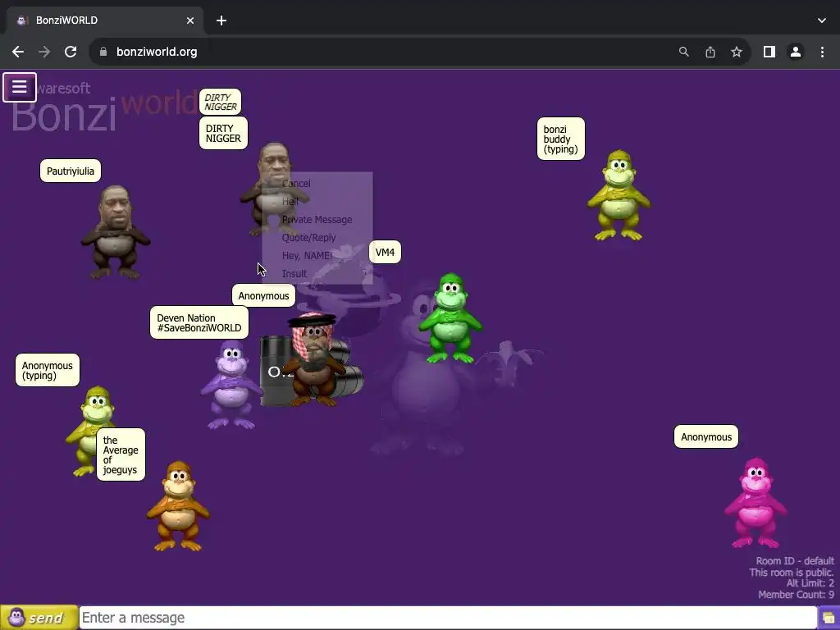Image resolution: width=840 pixels, height=630 pixels.
Task: Choose Private Message in the context menu
Action: 317,220
